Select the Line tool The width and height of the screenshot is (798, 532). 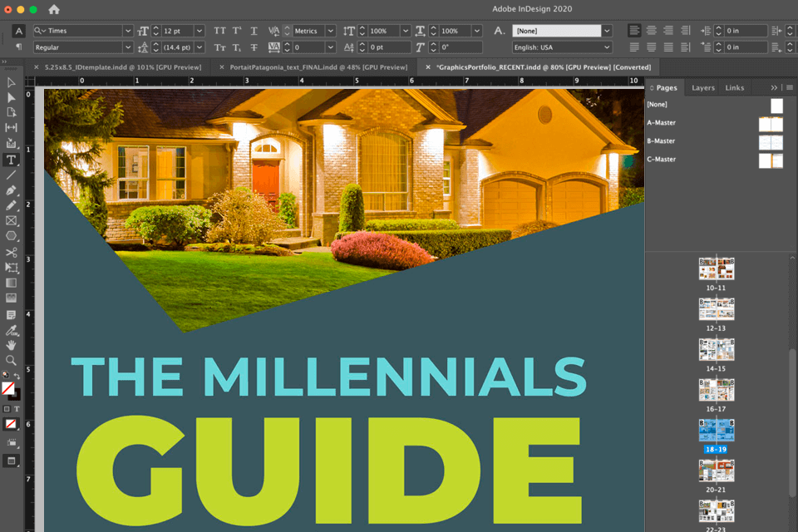(11, 175)
